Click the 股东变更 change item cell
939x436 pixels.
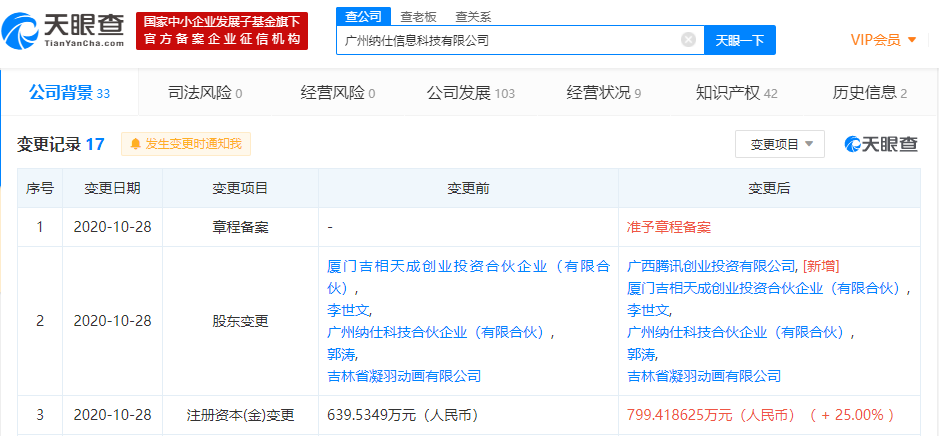(240, 321)
